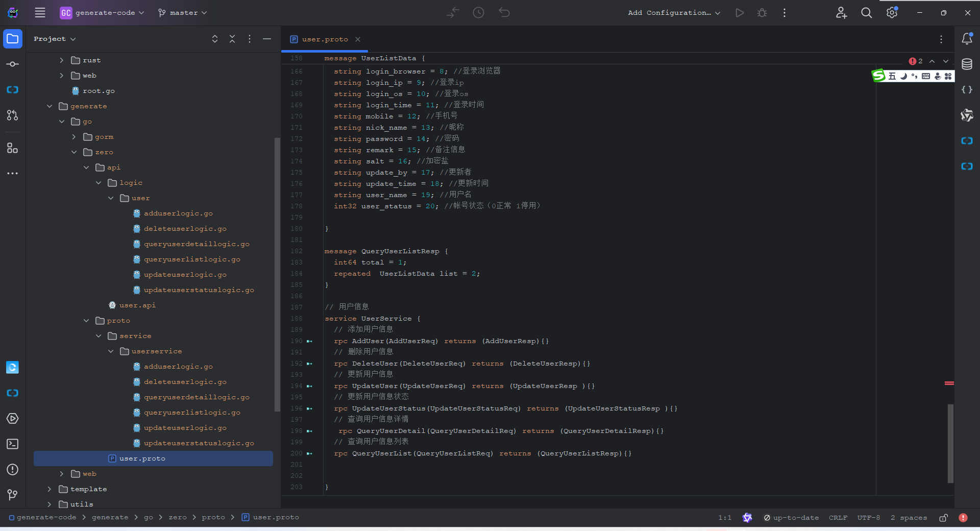Click Update Project arrow icon
The width and height of the screenshot is (980, 531).
coord(453,13)
